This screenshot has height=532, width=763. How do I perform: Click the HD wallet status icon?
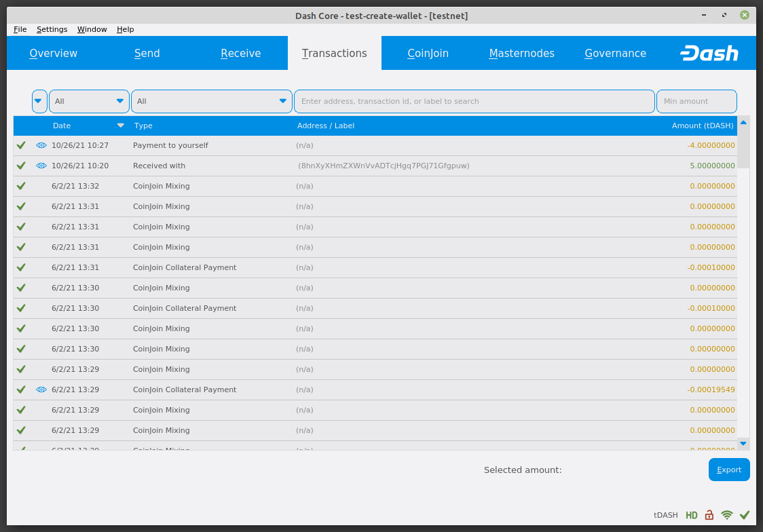tap(691, 515)
